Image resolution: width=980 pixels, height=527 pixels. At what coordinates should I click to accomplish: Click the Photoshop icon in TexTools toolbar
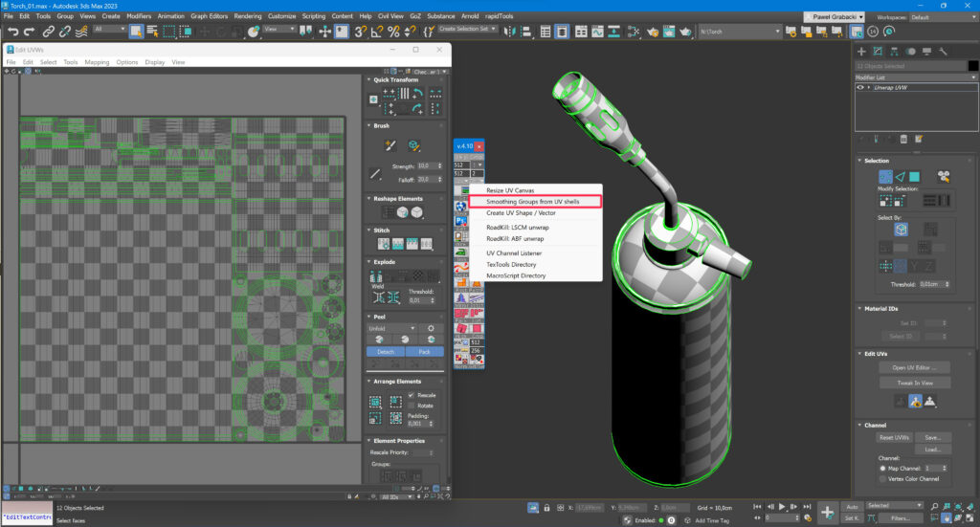pos(461,221)
